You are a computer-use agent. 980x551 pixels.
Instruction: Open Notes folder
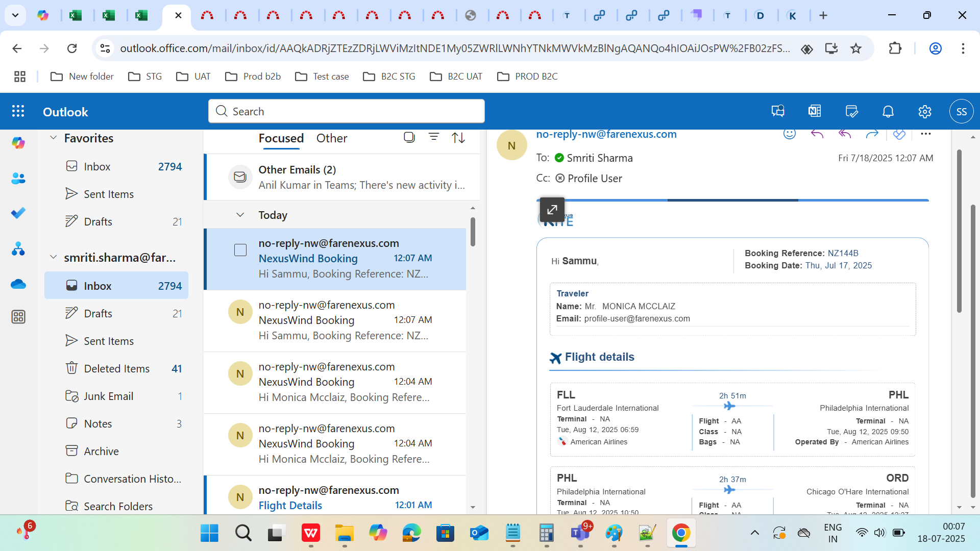pyautogui.click(x=116, y=423)
